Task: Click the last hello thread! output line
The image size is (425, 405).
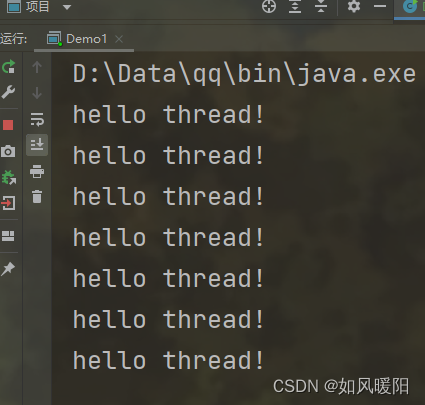Action: [168, 361]
